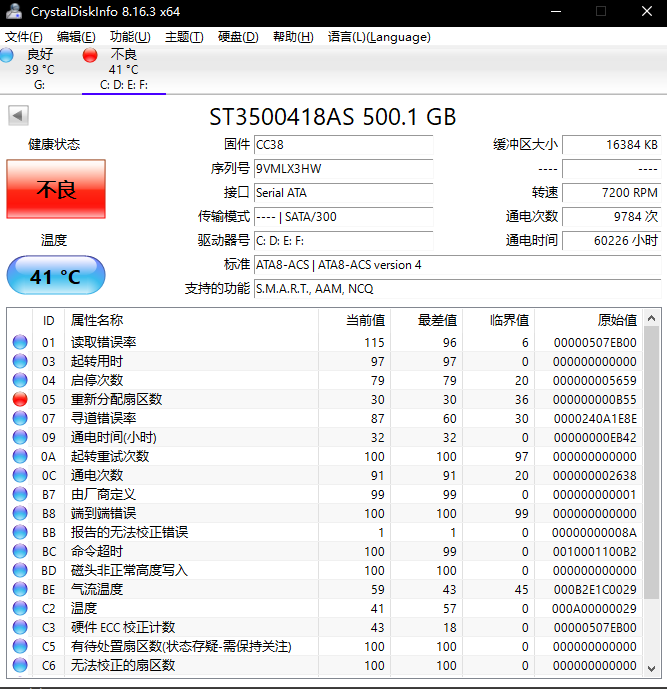
Task: Click the transfer mode field SATA/300
Action: pyautogui.click(x=343, y=217)
